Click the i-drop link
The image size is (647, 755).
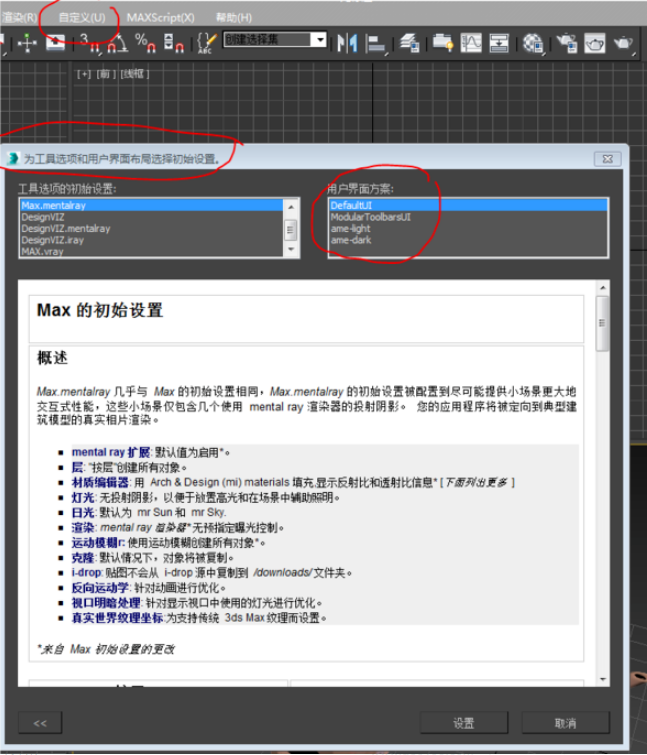click(x=86, y=573)
